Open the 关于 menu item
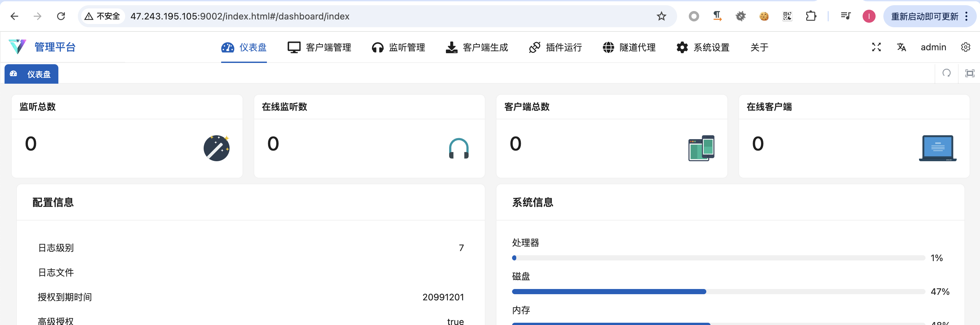Screen dimensions: 980x325 click(759, 47)
